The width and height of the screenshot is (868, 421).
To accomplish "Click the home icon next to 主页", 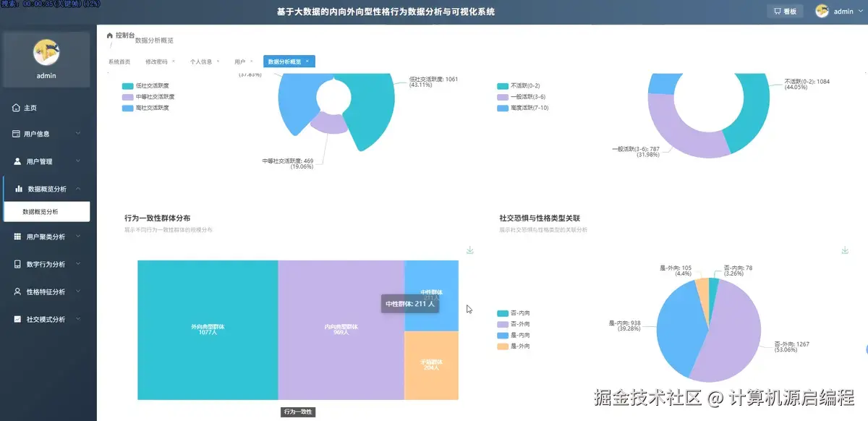I will coord(16,108).
